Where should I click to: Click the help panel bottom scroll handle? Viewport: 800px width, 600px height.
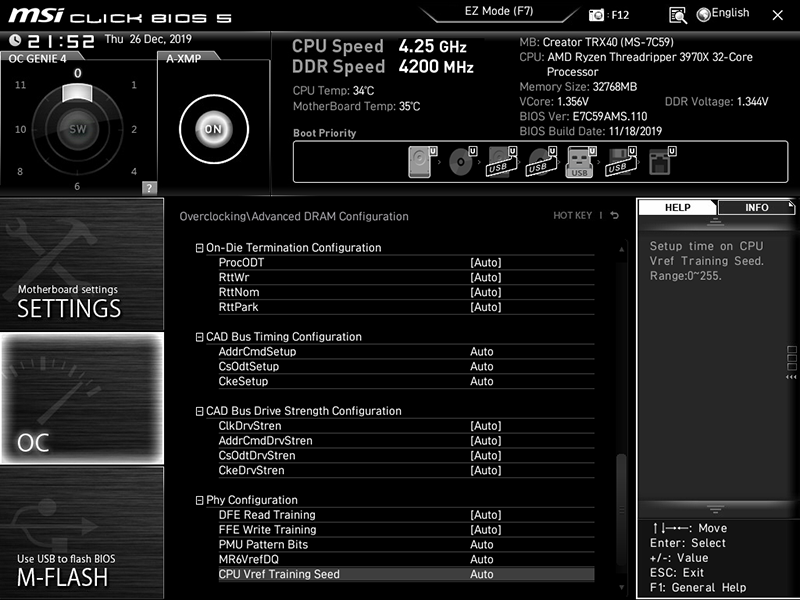(715, 509)
